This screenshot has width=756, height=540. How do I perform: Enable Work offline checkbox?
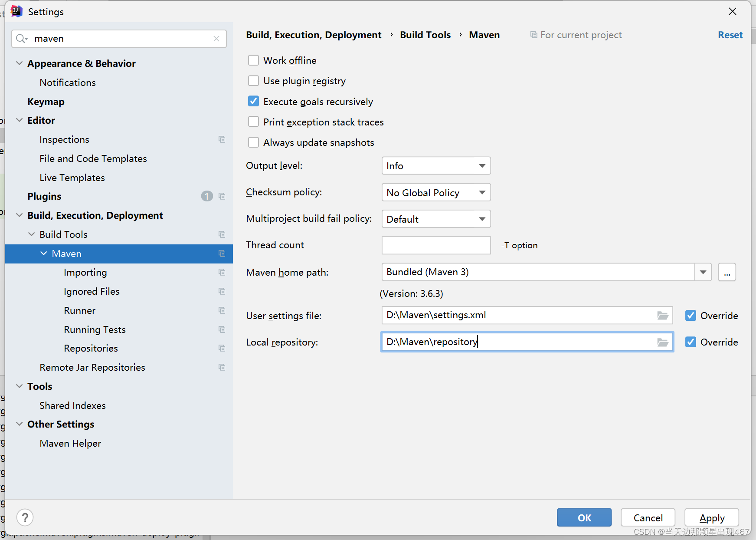click(x=253, y=60)
